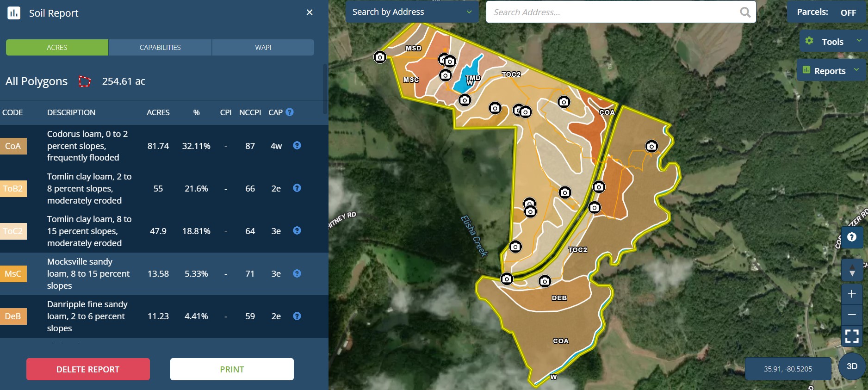Reset map compass orientation
Screen dimensions: 868x390
(851, 270)
